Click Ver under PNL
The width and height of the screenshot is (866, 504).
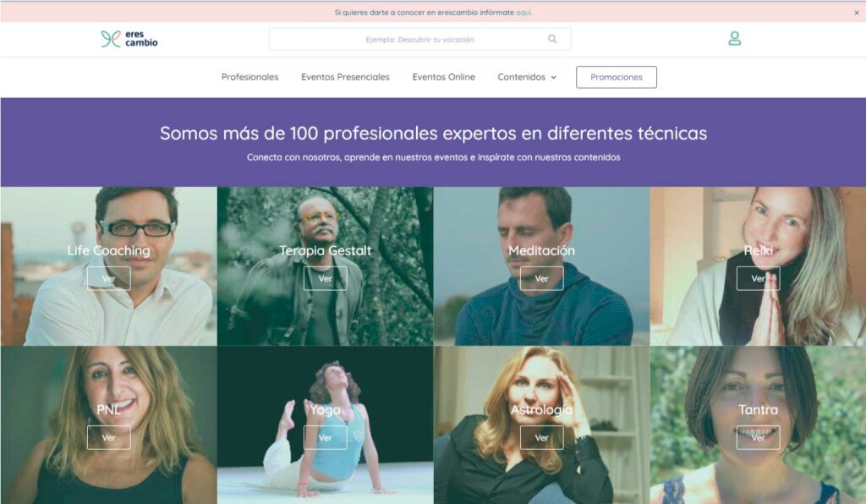pos(109,437)
